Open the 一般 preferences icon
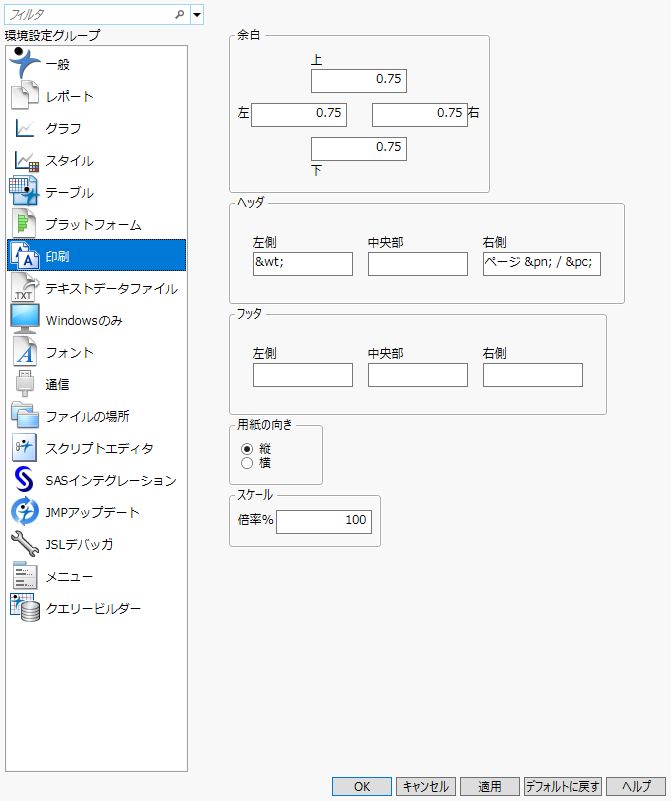This screenshot has width=671, height=801. click(x=25, y=63)
